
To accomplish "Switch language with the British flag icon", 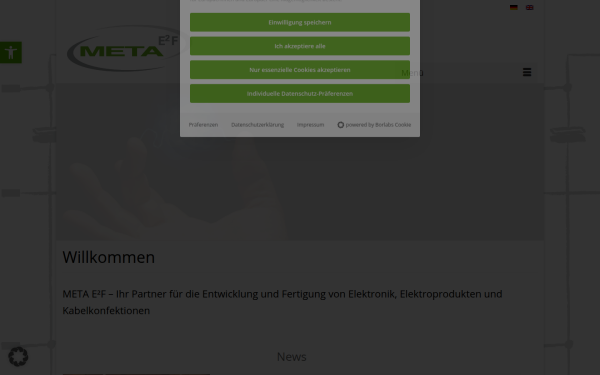I will click(x=530, y=7).
